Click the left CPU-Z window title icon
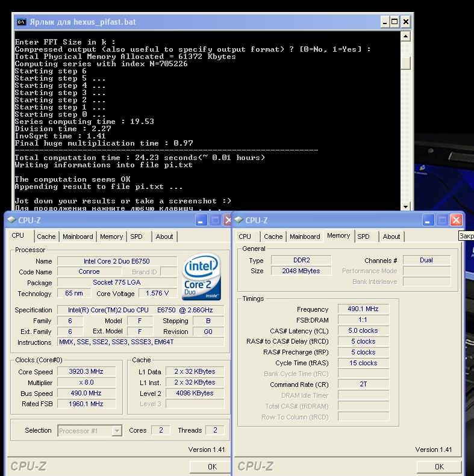 pos(11,220)
